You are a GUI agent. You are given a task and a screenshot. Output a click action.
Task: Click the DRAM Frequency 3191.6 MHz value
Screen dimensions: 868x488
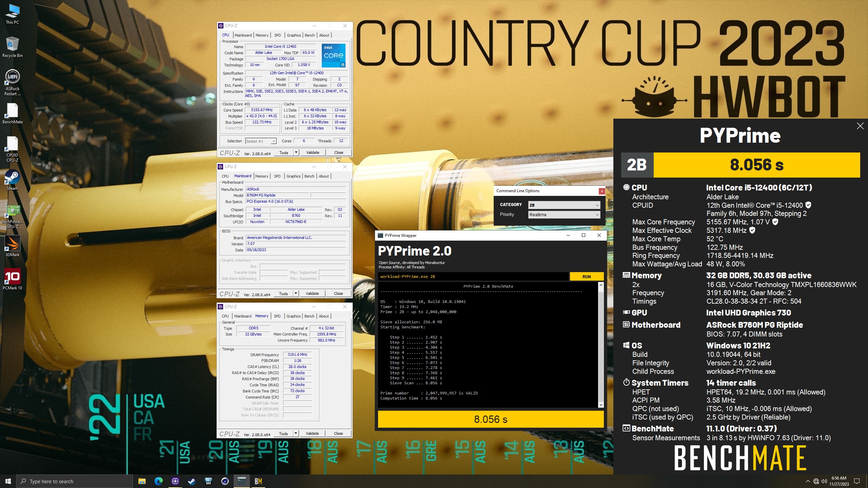(297, 354)
